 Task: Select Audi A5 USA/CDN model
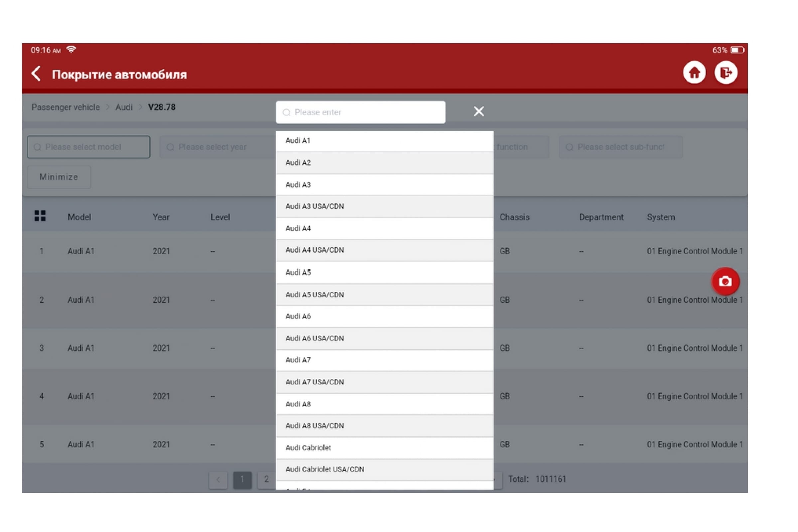(x=385, y=295)
